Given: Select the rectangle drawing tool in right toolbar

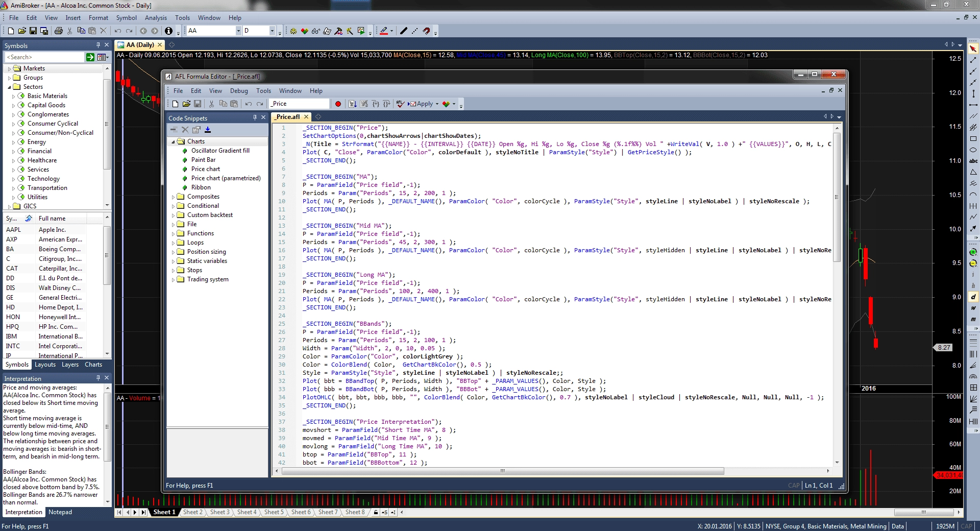Looking at the screenshot, I should click(973, 139).
